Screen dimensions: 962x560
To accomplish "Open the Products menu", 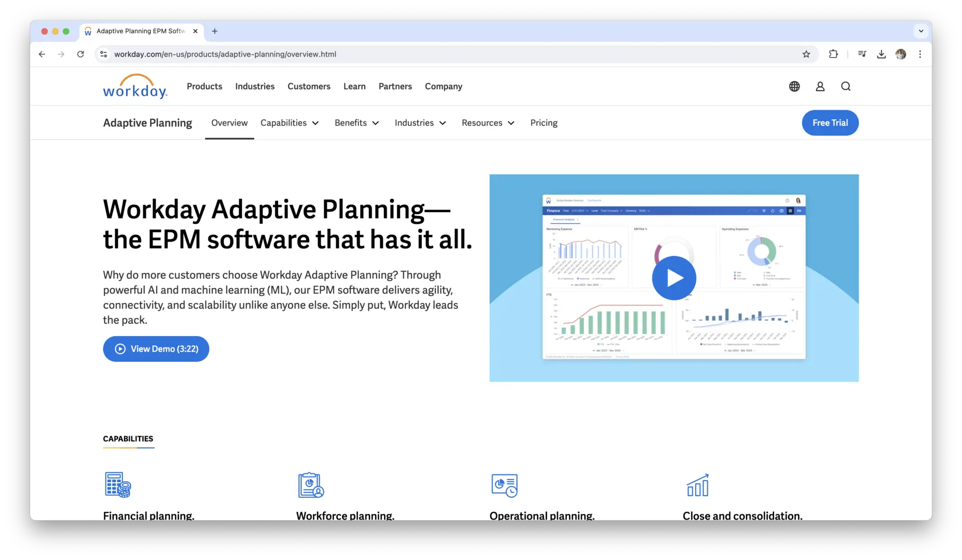I will tap(204, 87).
